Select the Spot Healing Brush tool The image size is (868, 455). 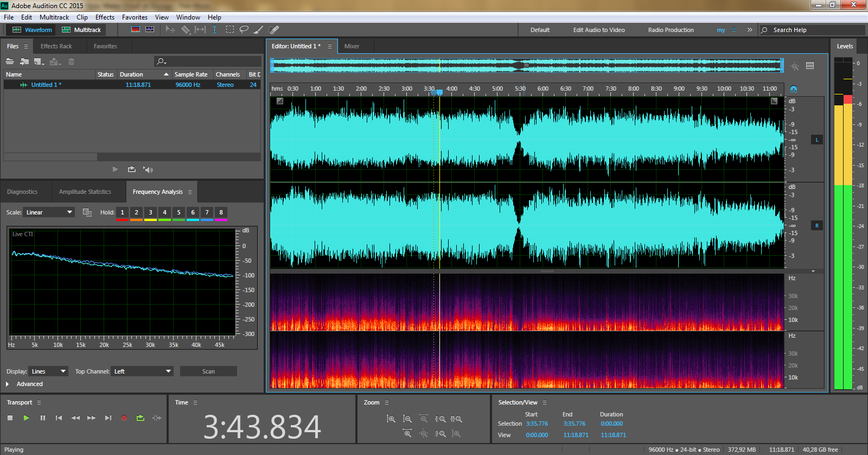pos(274,30)
